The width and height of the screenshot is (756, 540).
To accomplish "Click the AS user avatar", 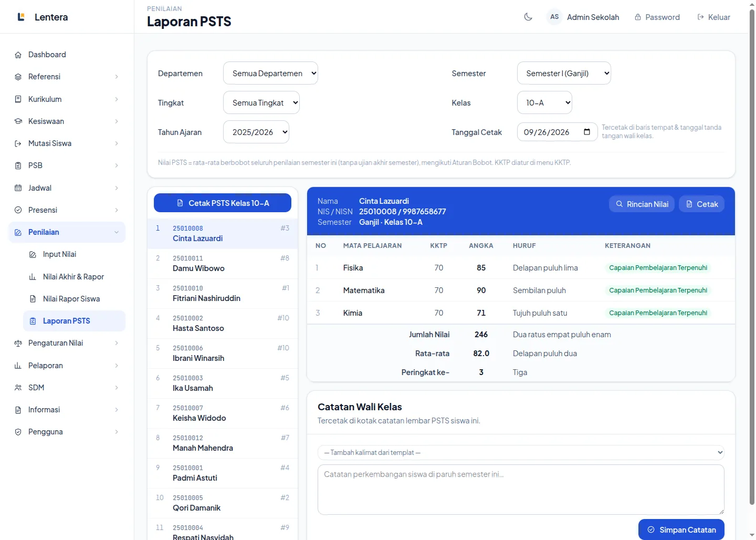I will click(x=554, y=17).
